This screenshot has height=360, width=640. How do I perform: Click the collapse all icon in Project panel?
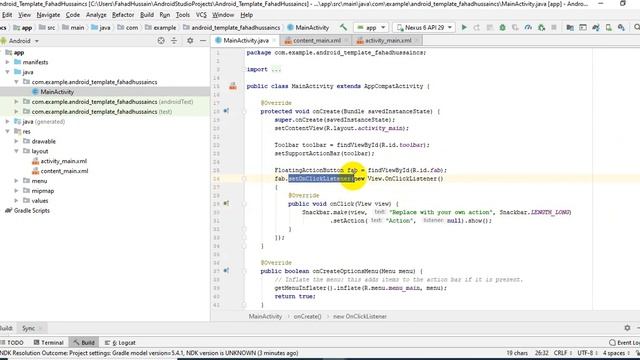(x=174, y=41)
